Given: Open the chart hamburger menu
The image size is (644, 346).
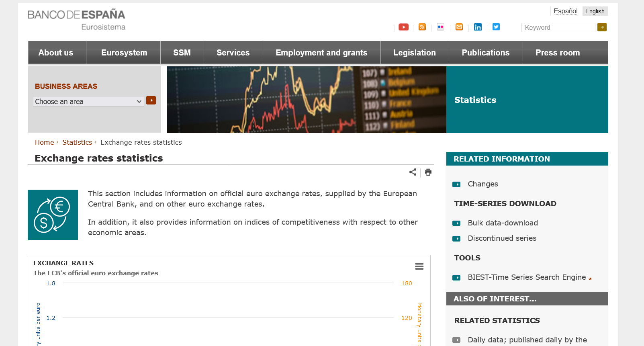Looking at the screenshot, I should click(419, 266).
